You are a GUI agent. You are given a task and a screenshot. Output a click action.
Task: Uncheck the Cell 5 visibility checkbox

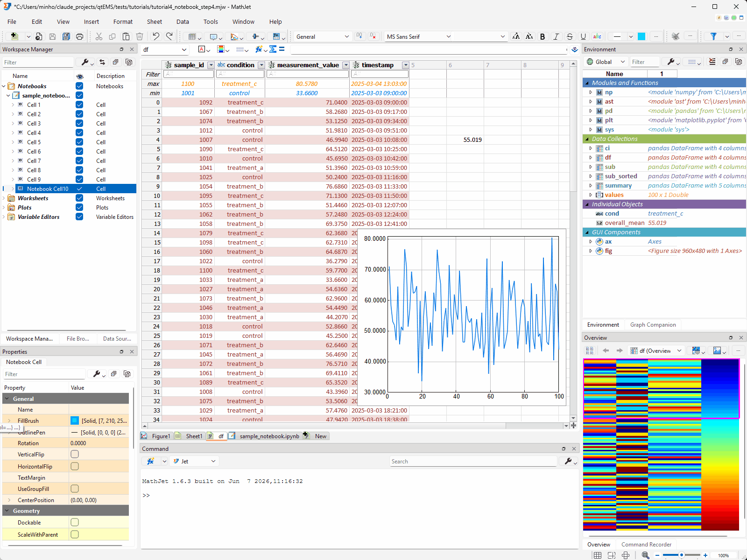click(79, 142)
